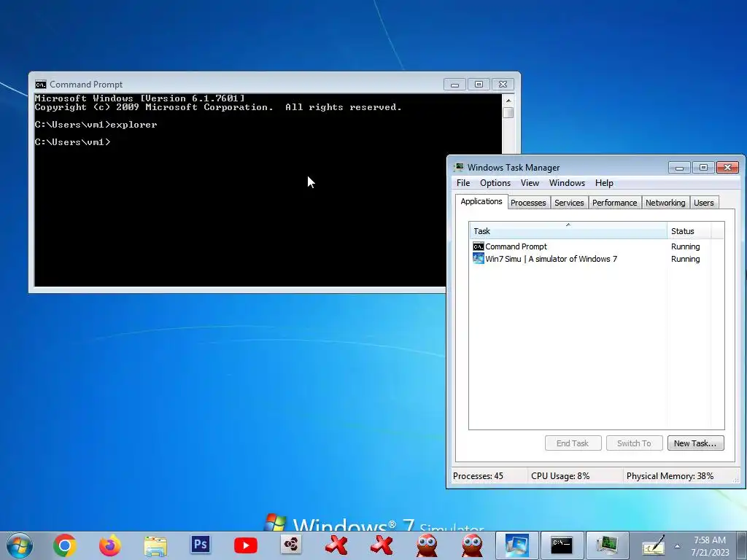Click the Command Prompt scrollbar thumb
The image size is (747, 560).
click(508, 112)
